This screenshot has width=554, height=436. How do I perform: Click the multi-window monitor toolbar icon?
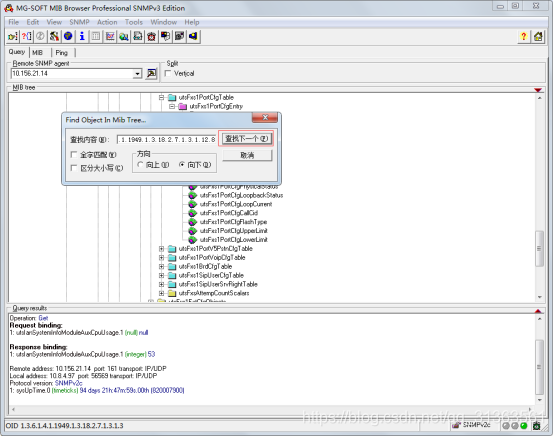[165, 36]
